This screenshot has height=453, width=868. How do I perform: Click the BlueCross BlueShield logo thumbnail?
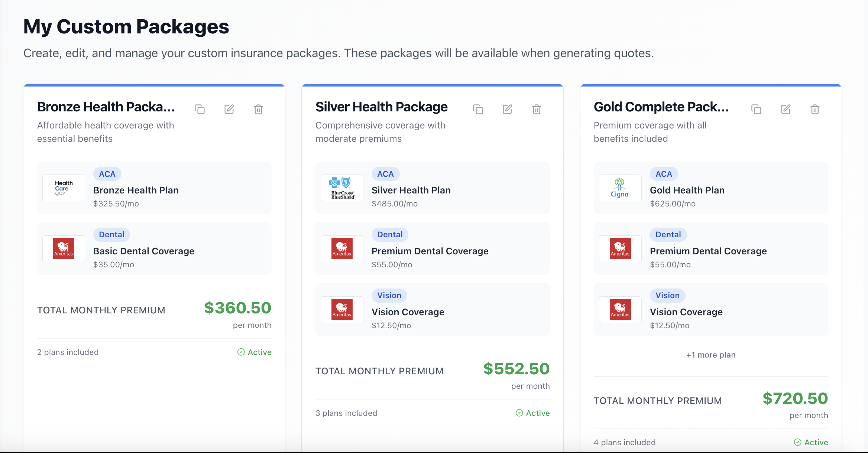point(342,188)
